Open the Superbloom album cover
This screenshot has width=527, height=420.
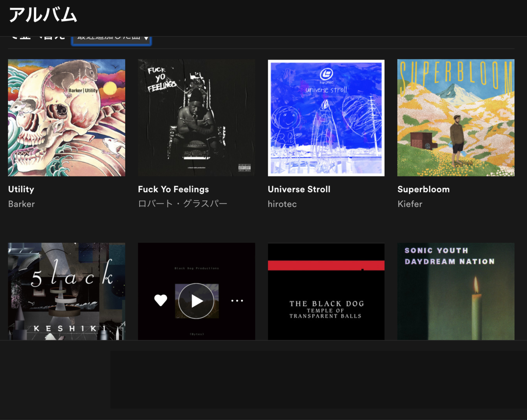(x=456, y=118)
